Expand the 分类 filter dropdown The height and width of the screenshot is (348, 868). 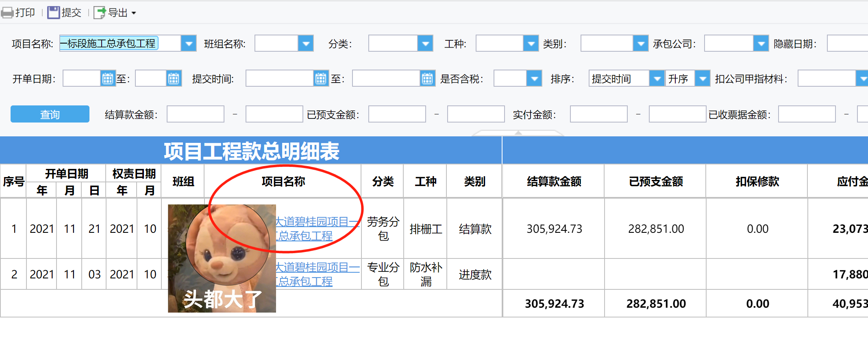click(x=425, y=43)
